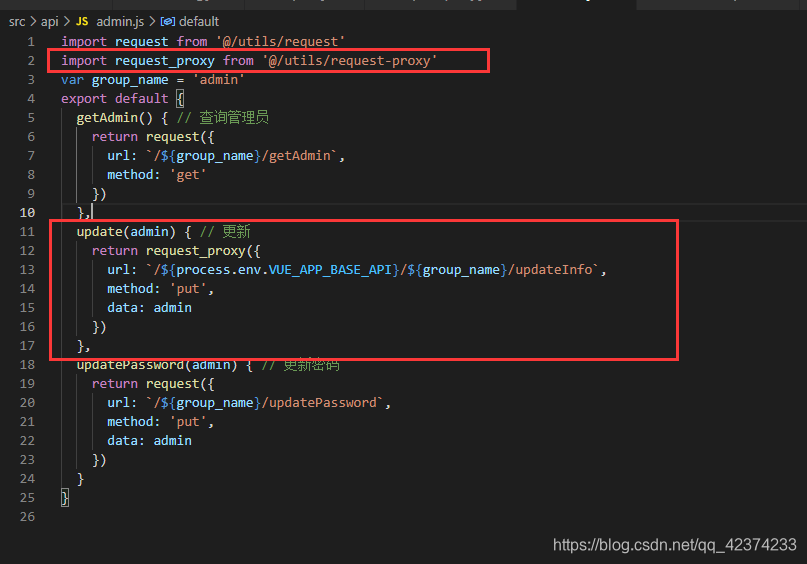
Task: Click line number 10 in gutter
Action: (27, 213)
